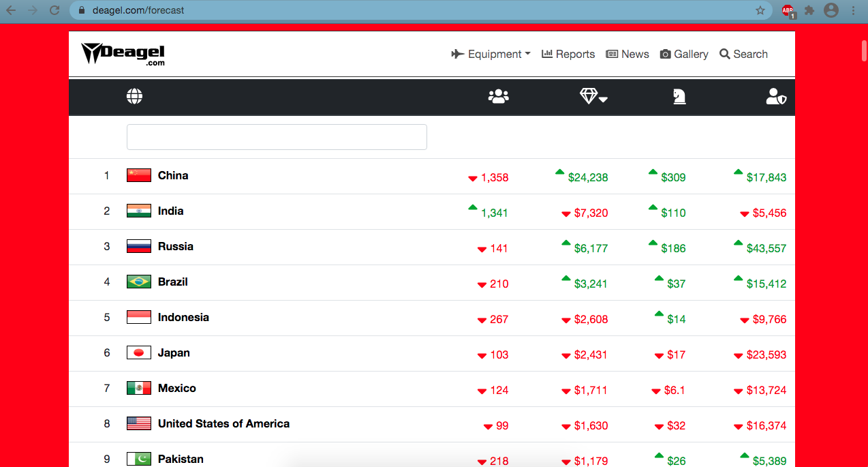Open the browser three-dot menu
The width and height of the screenshot is (868, 467).
pos(853,10)
